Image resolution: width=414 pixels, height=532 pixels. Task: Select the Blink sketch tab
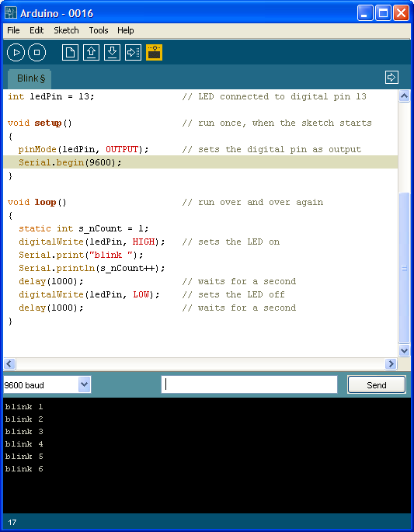pyautogui.click(x=30, y=78)
